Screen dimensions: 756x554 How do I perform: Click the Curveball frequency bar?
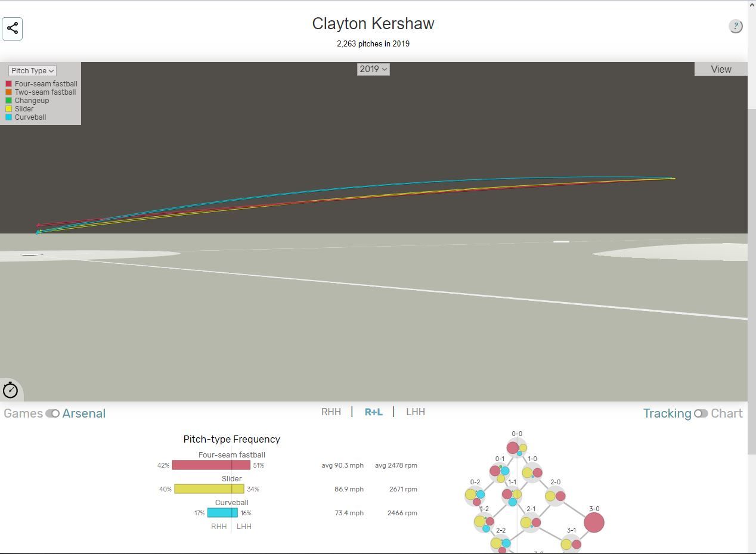click(222, 513)
